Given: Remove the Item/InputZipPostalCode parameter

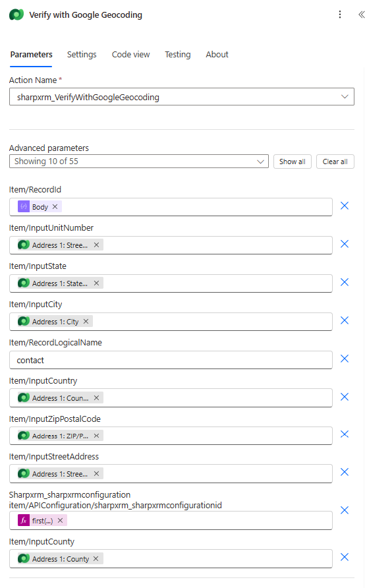Looking at the screenshot, I should click(345, 434).
